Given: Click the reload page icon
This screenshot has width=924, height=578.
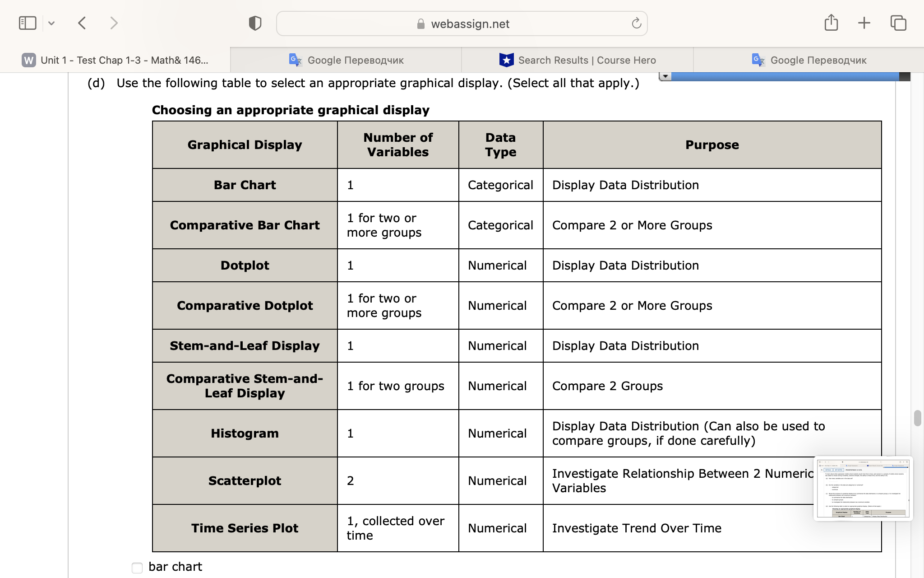Looking at the screenshot, I should coord(636,23).
